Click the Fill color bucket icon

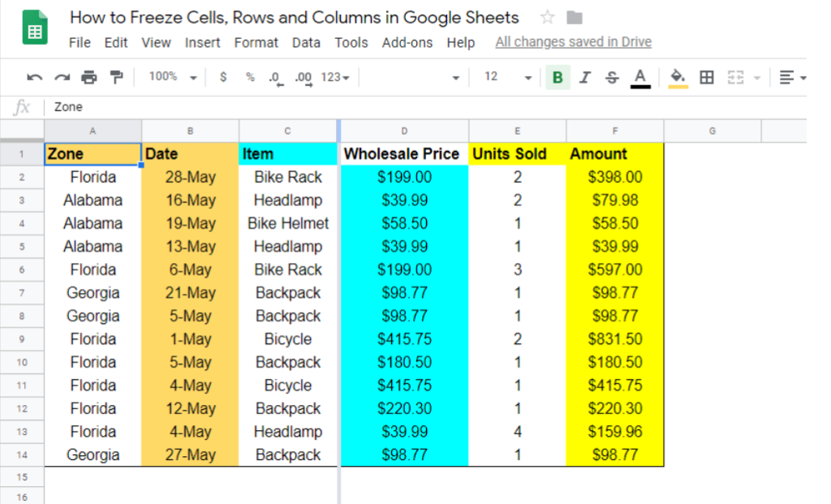click(678, 76)
